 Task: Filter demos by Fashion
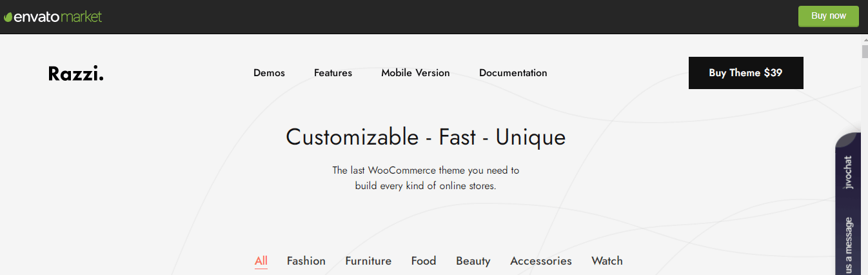306,261
